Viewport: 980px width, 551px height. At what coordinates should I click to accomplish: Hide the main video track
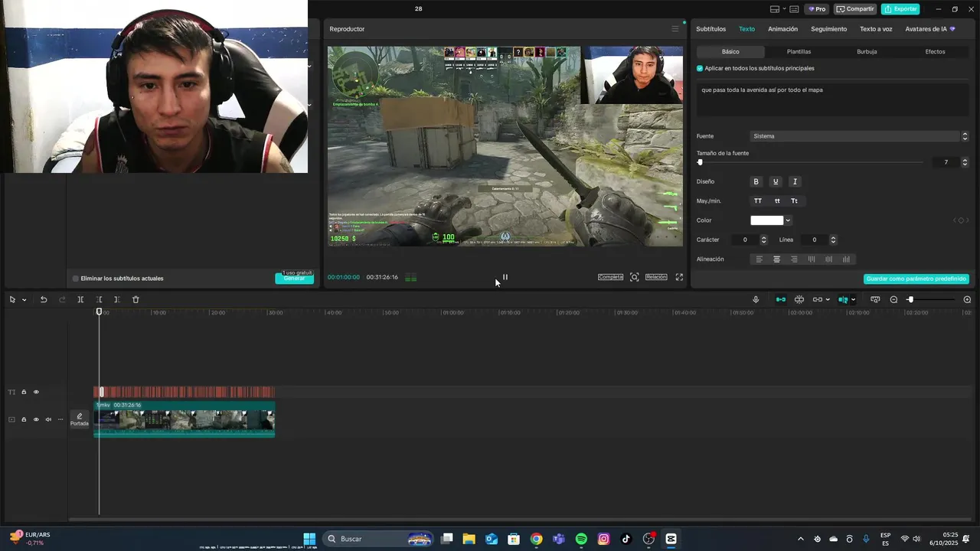36,419
